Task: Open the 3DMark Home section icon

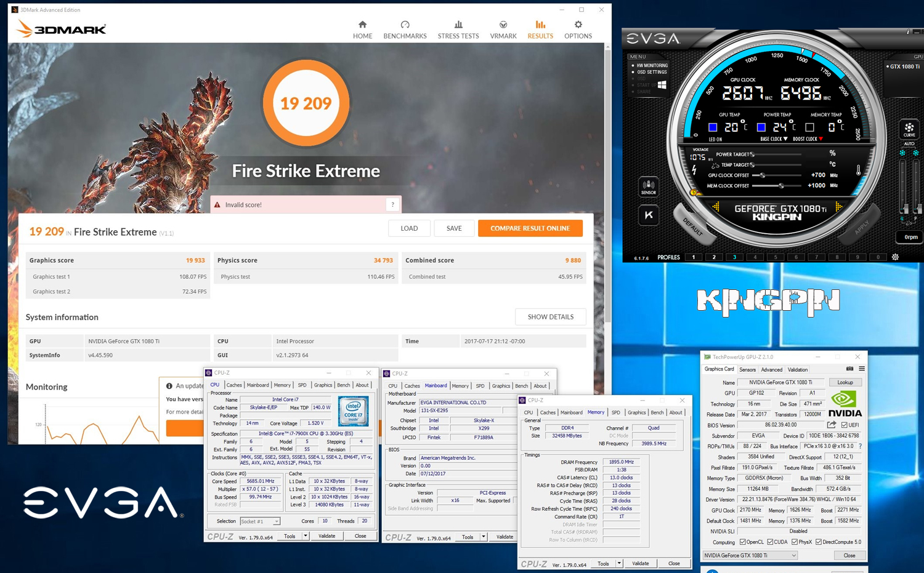Action: 362,25
